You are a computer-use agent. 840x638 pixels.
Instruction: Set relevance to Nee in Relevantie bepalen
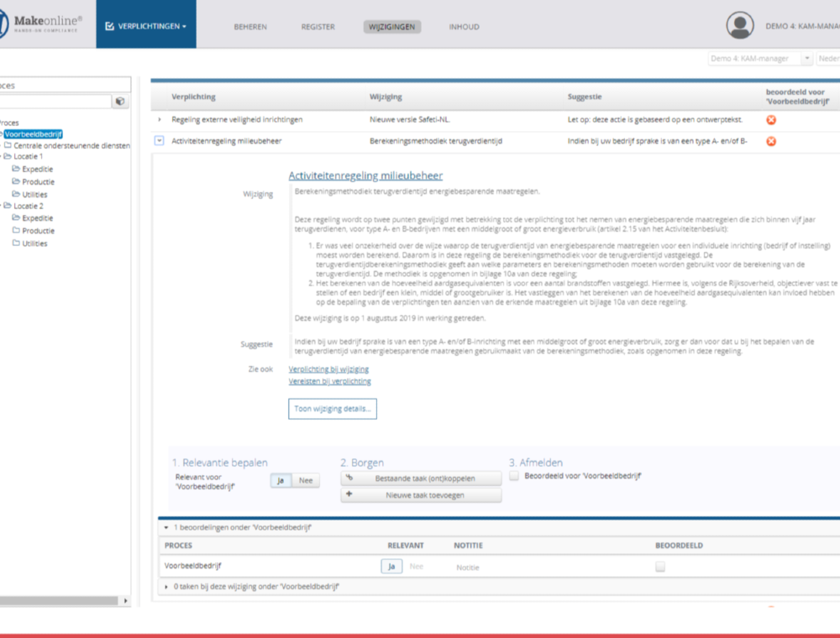[305, 480]
